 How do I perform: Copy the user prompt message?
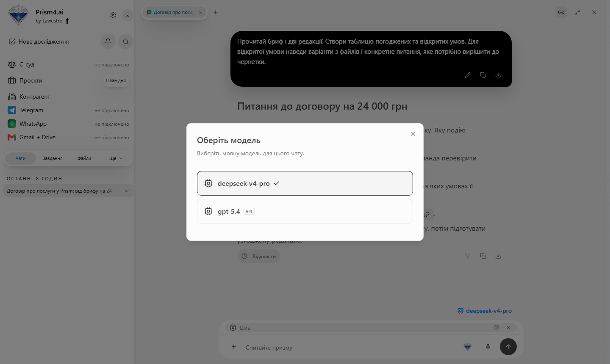pyautogui.click(x=483, y=75)
